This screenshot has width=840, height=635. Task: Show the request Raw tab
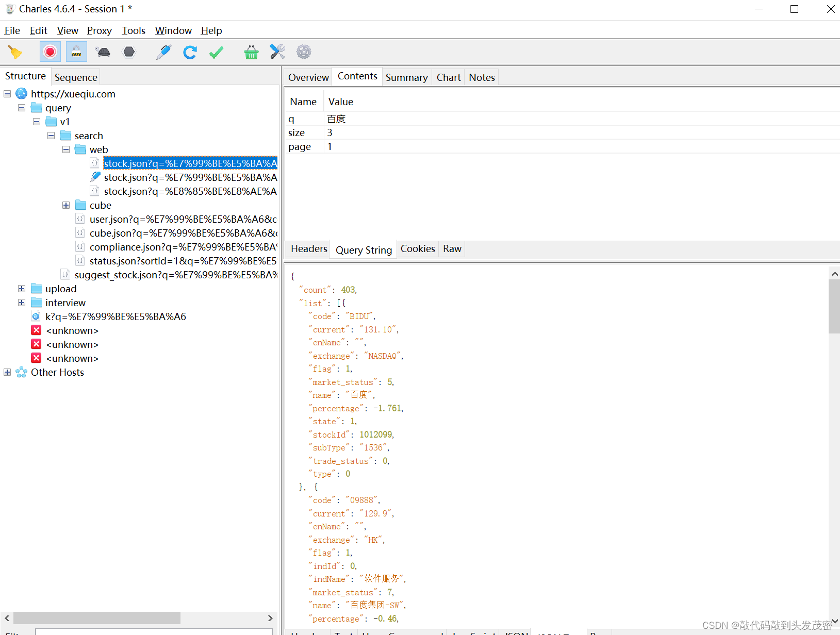pyautogui.click(x=452, y=249)
